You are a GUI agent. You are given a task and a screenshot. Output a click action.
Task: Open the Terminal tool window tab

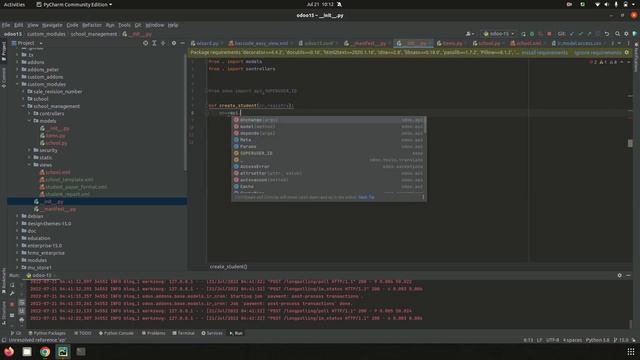(x=183, y=333)
